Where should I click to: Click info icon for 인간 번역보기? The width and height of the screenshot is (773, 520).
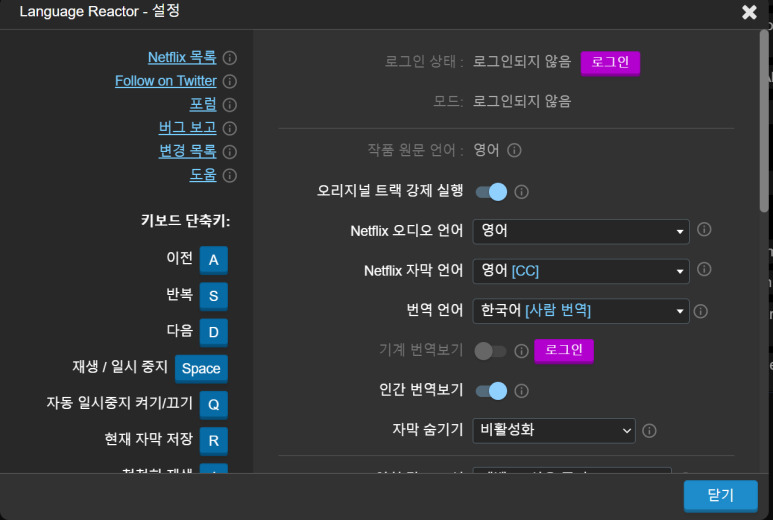click(521, 391)
